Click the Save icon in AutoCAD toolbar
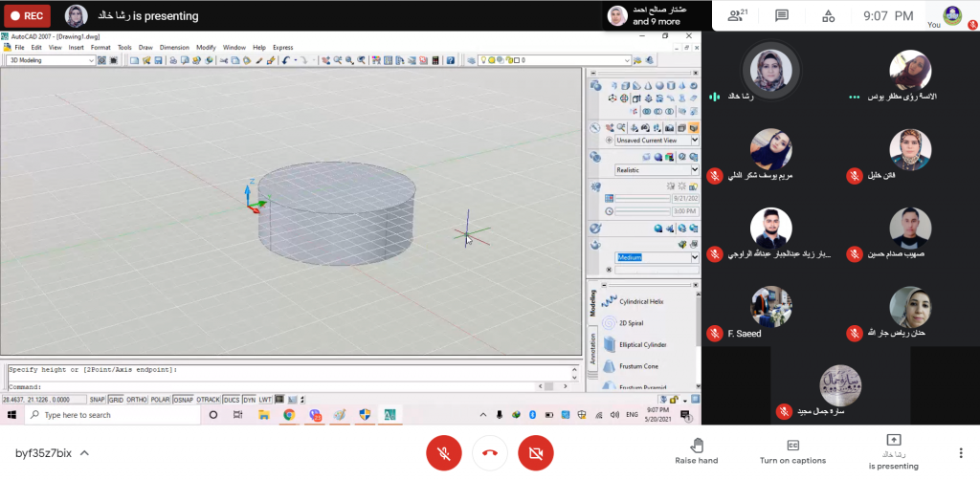The image size is (980, 480). click(x=158, y=60)
